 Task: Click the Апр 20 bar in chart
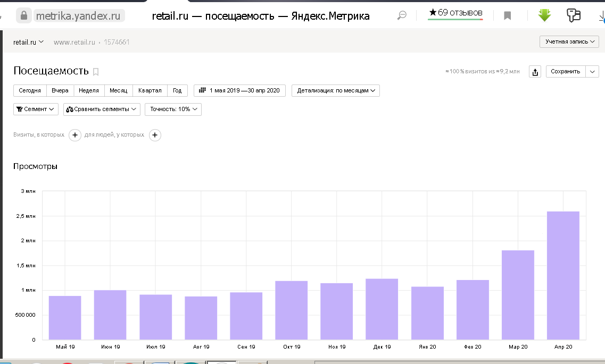[x=563, y=276]
